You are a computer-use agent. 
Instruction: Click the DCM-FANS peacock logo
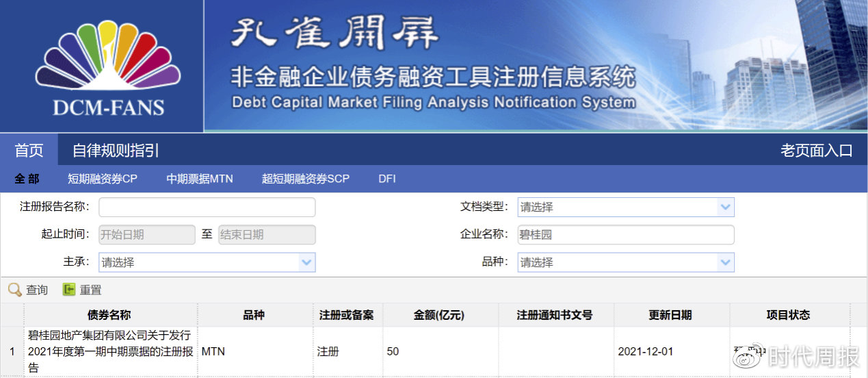107,68
